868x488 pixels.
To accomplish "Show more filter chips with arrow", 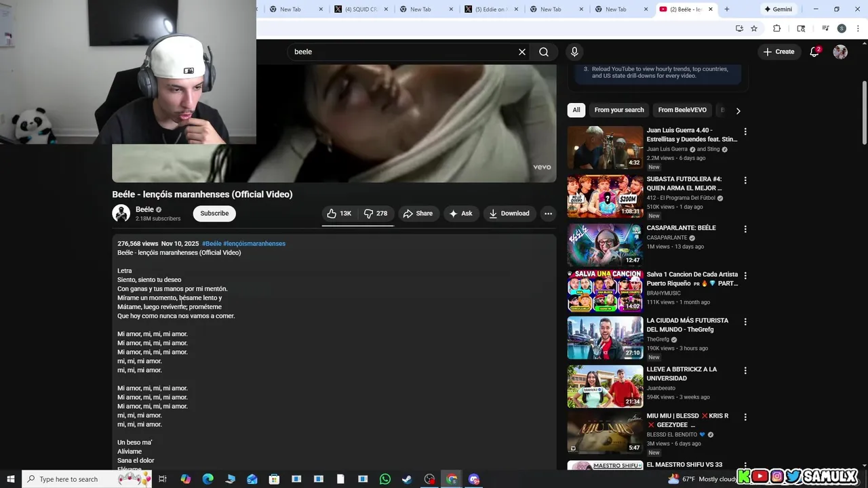I will point(738,110).
